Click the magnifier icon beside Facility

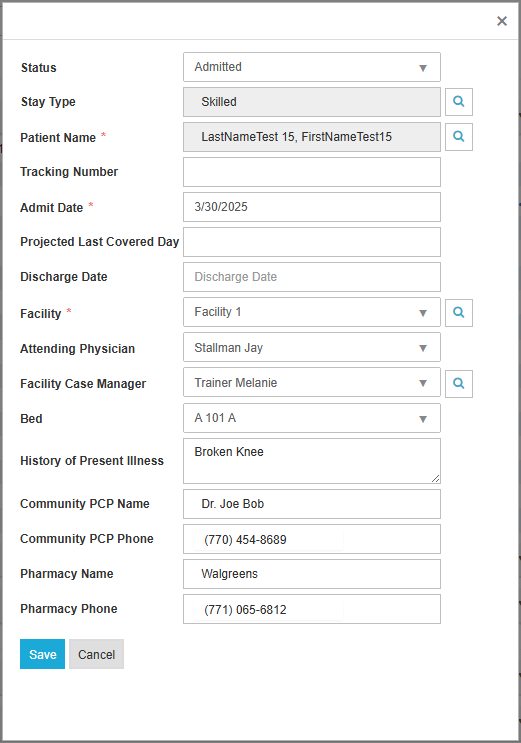click(x=458, y=313)
